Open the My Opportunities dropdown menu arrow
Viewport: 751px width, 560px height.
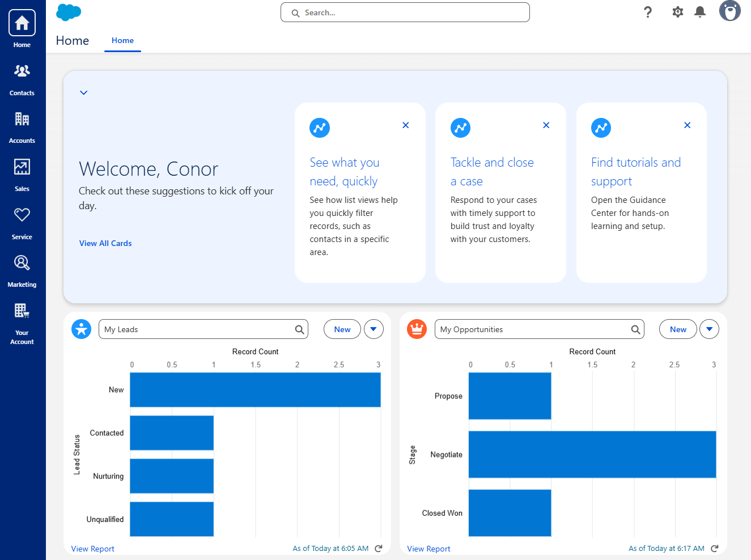(709, 329)
